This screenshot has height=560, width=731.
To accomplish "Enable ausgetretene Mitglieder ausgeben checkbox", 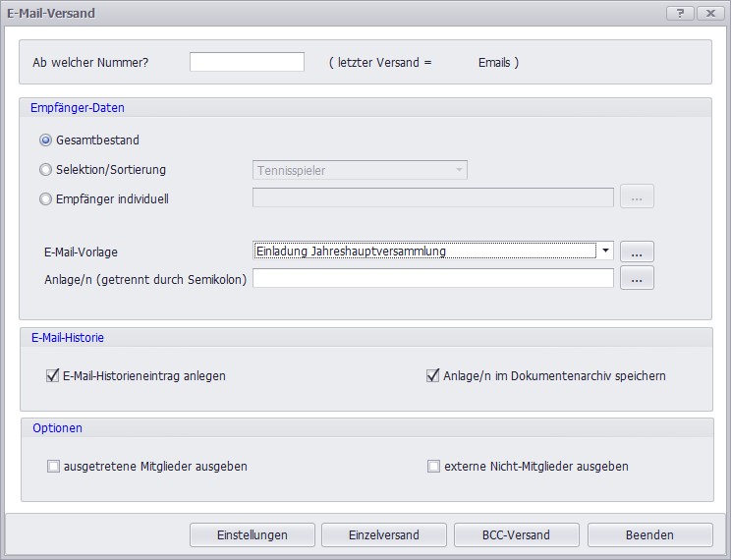I will pos(53,467).
